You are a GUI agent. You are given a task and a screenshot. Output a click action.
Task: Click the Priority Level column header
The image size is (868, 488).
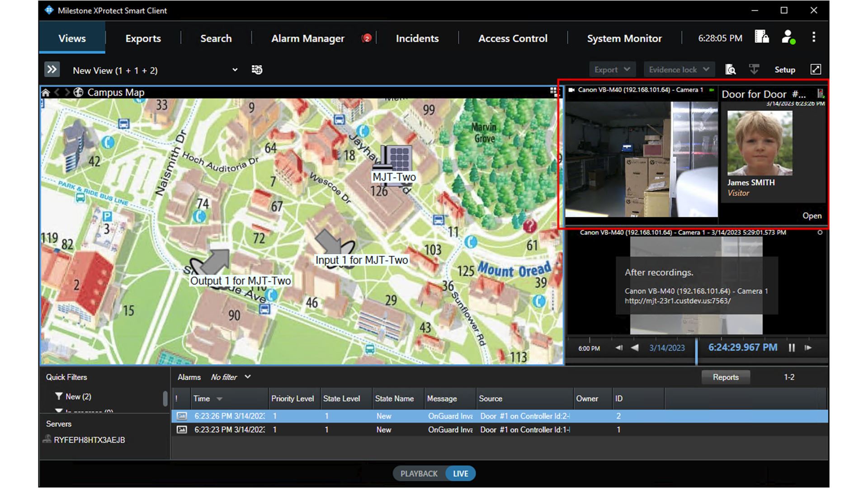[294, 399]
